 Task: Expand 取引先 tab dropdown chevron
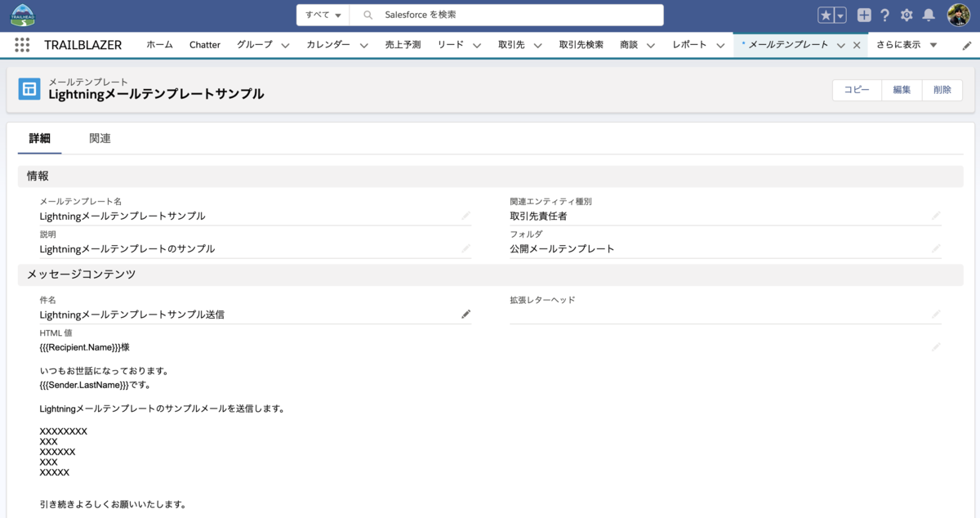538,46
